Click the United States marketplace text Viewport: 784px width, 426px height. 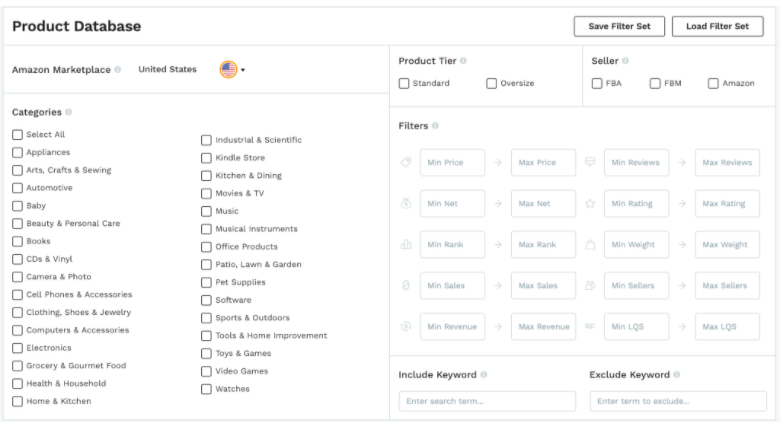click(x=168, y=70)
